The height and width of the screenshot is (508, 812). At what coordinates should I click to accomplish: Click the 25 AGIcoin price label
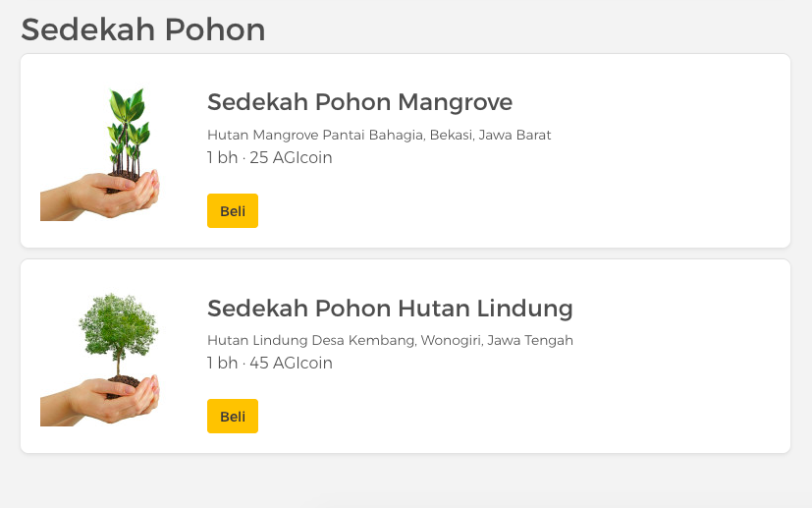pos(291,158)
